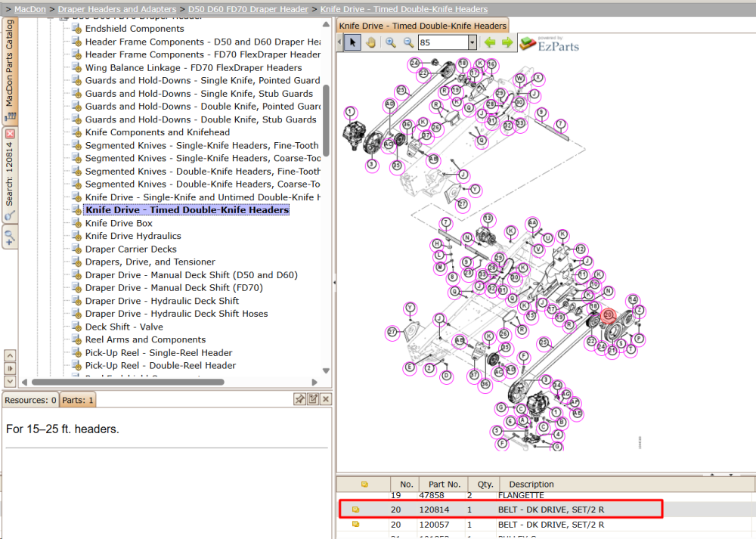The width and height of the screenshot is (756, 539).
Task: Click the up chevron button beside the tree
Action: [x=10, y=356]
